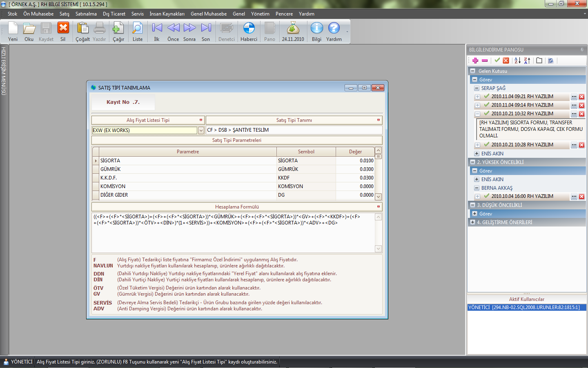This screenshot has height=368, width=588.
Task: Click the Yeni (new record) toolbar icon
Action: (13, 29)
